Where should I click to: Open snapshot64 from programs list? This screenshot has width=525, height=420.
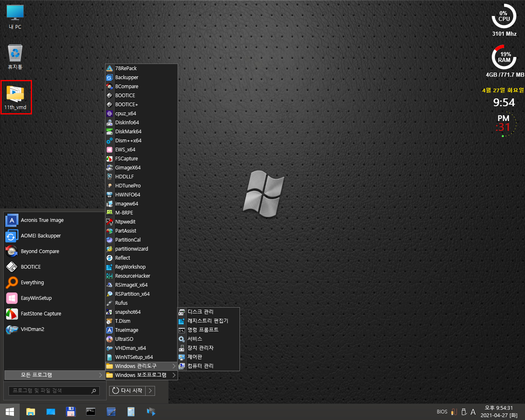(x=142, y=312)
